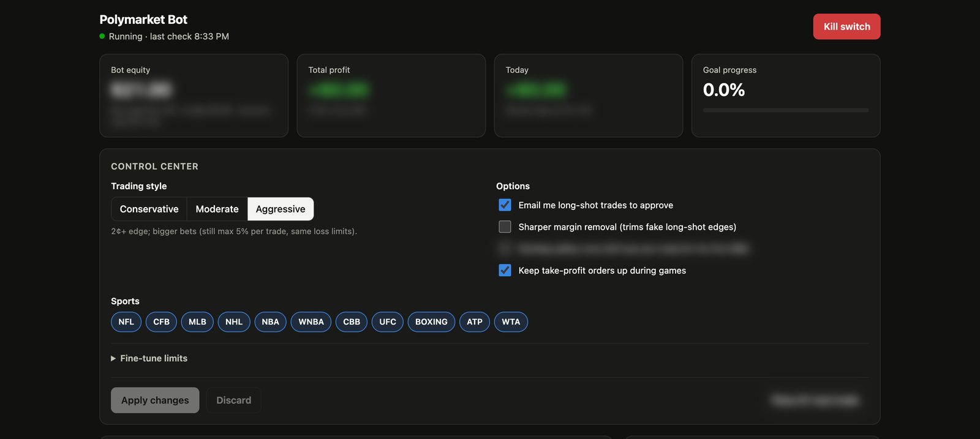Image resolution: width=980 pixels, height=439 pixels.
Task: Select Conservative trading style
Action: tap(149, 209)
